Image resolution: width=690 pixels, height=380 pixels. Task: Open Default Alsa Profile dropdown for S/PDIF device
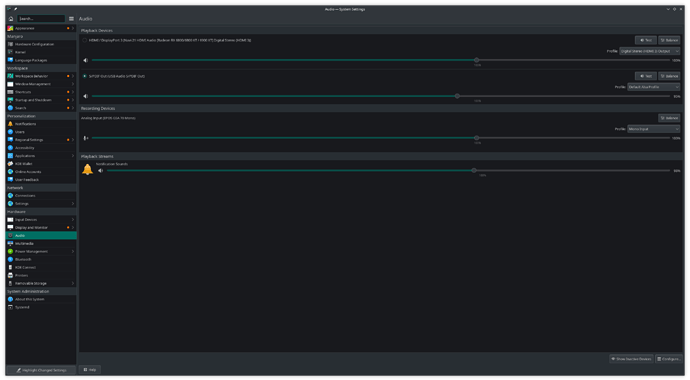click(653, 87)
